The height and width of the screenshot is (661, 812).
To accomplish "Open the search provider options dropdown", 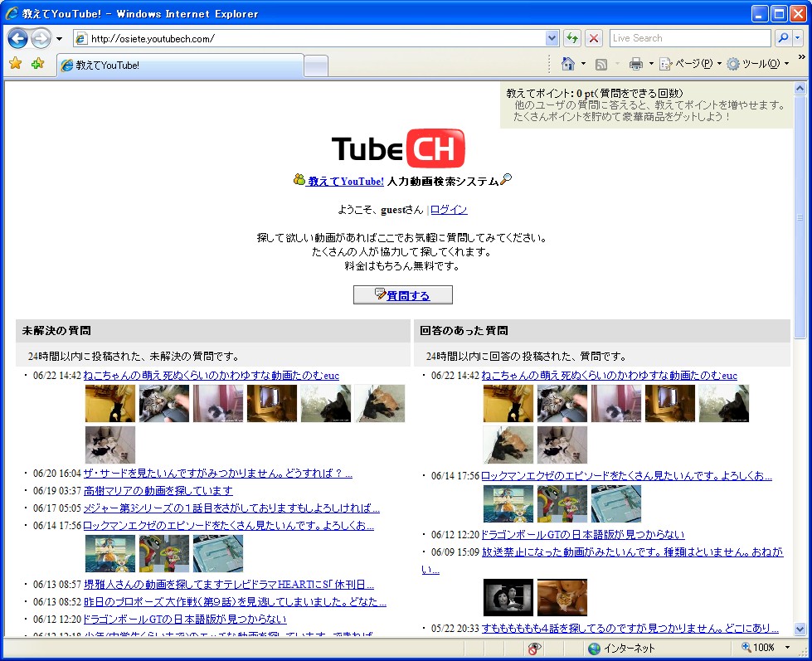I will click(x=798, y=38).
